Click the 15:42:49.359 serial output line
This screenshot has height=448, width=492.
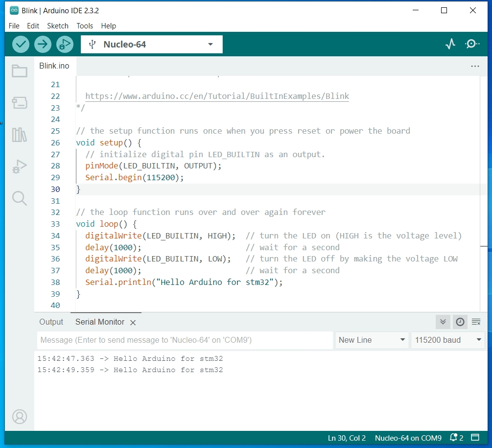[x=130, y=370]
